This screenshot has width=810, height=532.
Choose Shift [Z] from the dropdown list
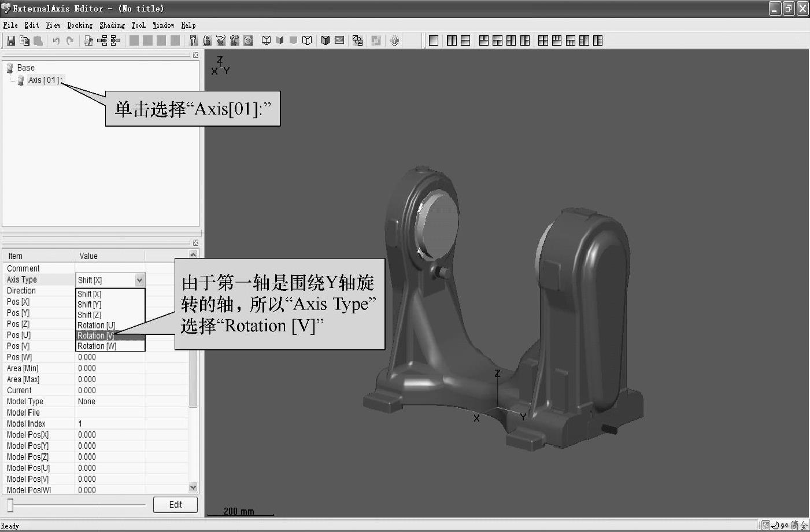coord(110,315)
